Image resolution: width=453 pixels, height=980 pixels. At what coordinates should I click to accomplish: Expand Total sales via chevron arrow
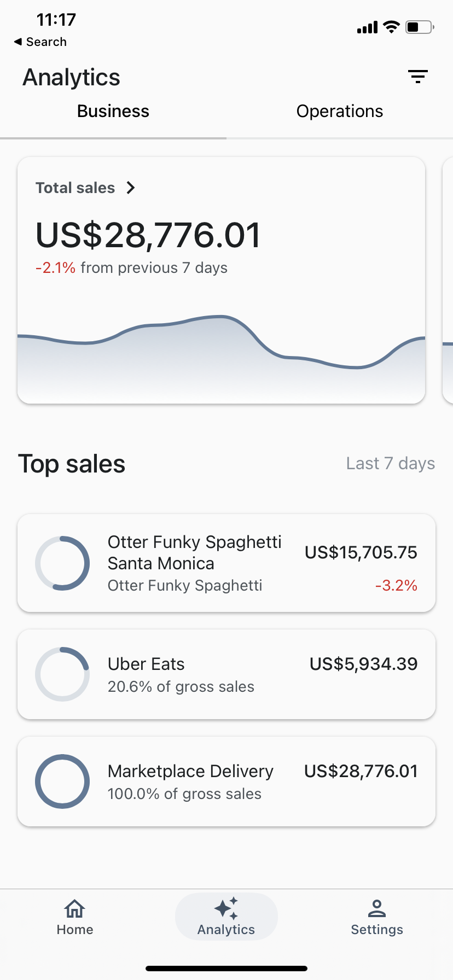click(x=131, y=188)
